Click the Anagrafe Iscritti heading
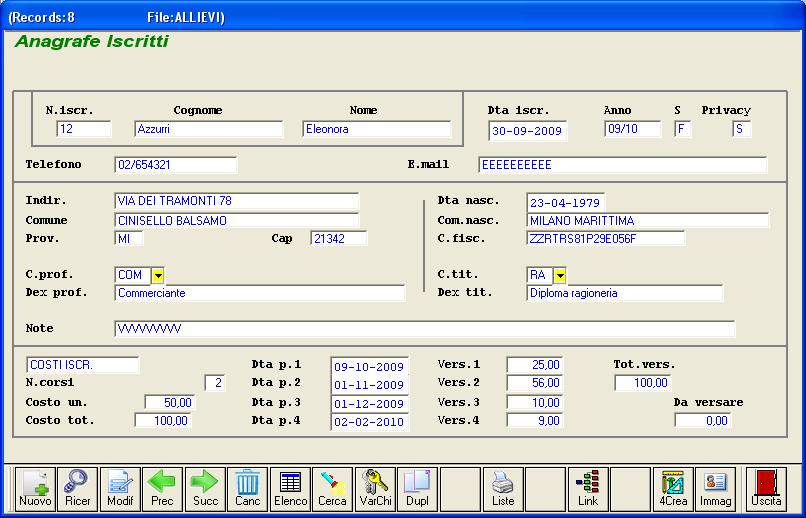 [91, 41]
